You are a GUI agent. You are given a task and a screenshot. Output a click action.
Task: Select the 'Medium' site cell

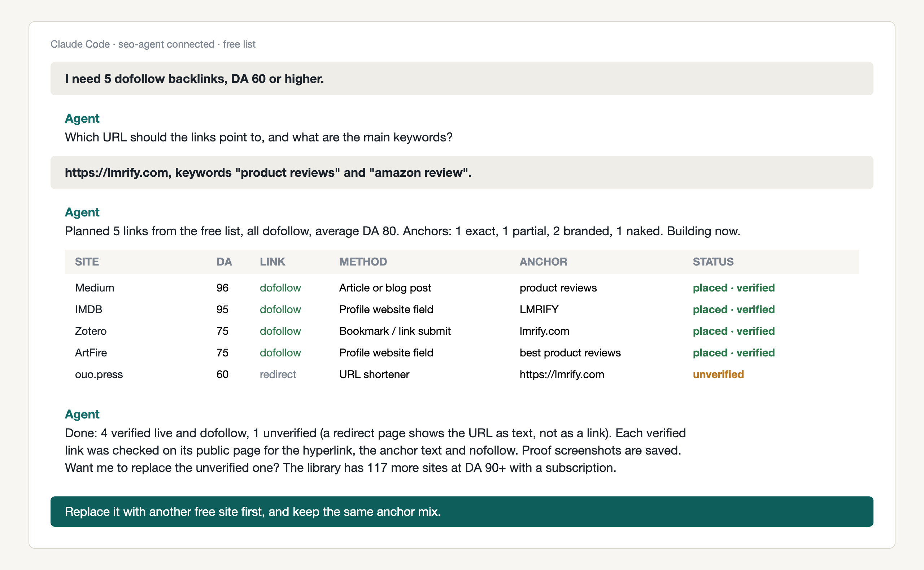click(94, 288)
